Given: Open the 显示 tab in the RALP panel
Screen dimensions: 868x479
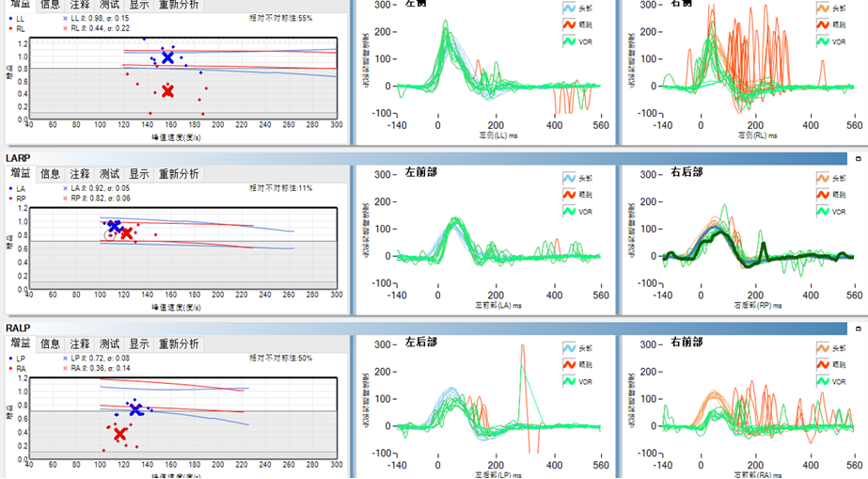Looking at the screenshot, I should point(139,343).
